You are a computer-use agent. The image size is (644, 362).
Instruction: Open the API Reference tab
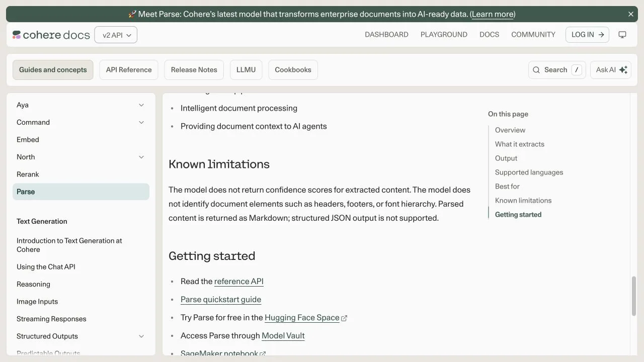129,70
